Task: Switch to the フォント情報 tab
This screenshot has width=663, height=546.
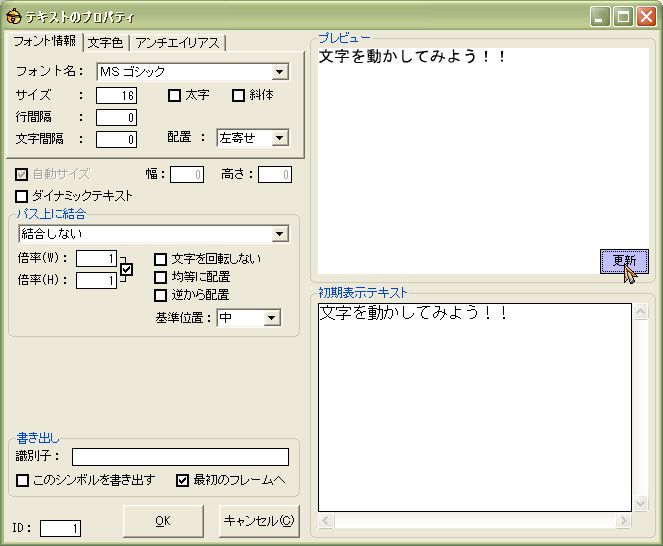Action: tap(44, 41)
